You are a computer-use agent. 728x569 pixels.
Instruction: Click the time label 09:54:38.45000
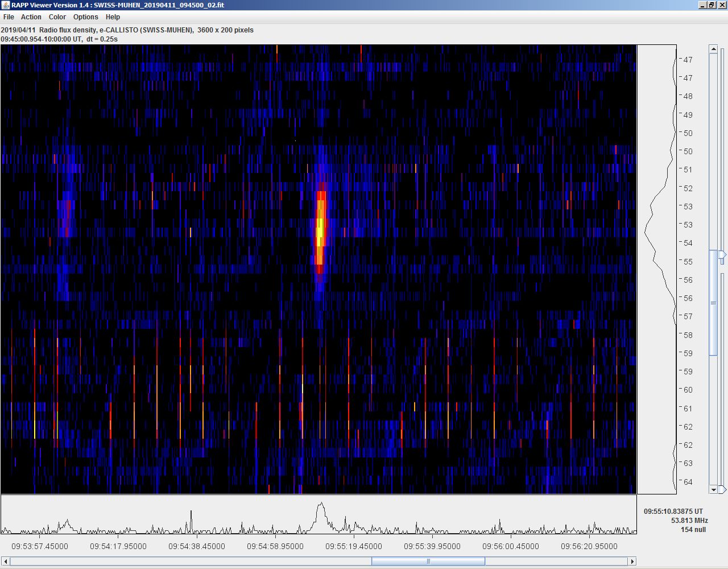point(197,546)
